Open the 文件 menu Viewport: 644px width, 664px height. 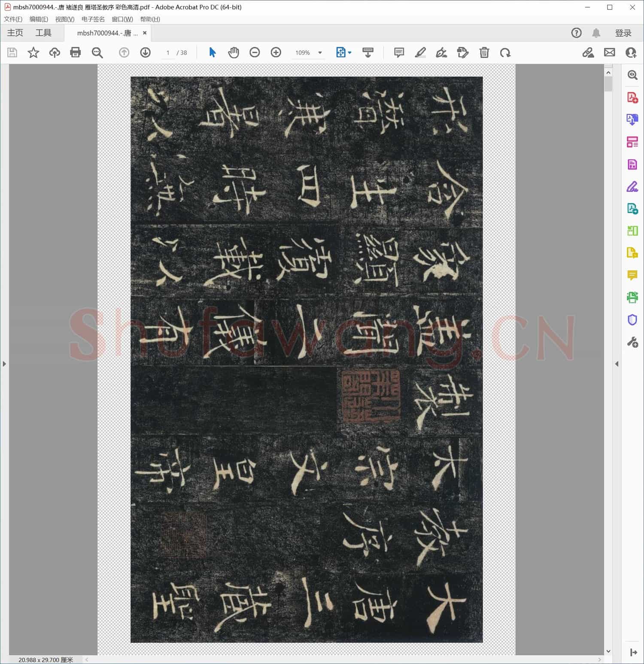click(x=13, y=19)
